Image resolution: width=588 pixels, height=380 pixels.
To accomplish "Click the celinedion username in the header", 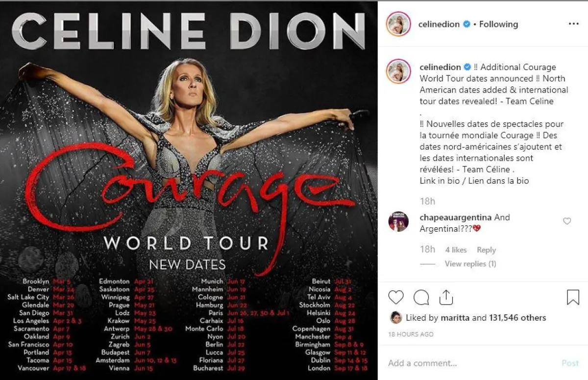I will click(440, 24).
